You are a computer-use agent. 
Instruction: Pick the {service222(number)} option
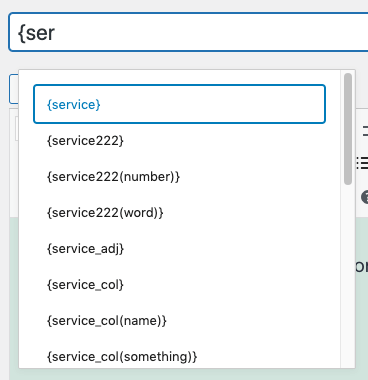click(179, 176)
